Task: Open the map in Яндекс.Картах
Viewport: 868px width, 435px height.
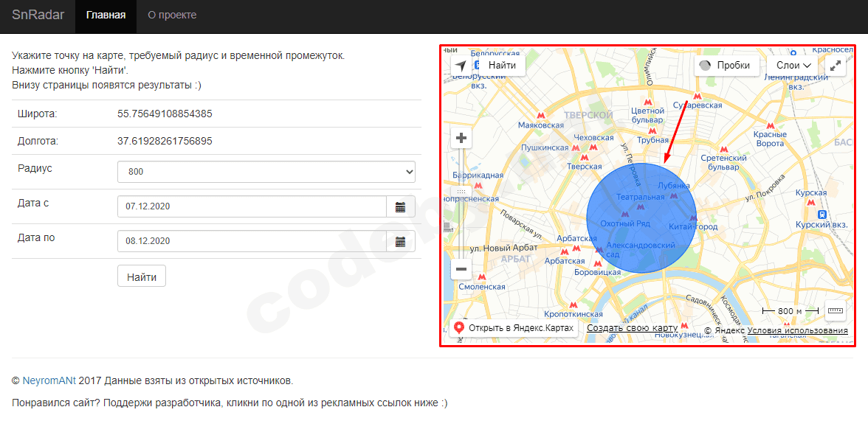Action: click(514, 328)
